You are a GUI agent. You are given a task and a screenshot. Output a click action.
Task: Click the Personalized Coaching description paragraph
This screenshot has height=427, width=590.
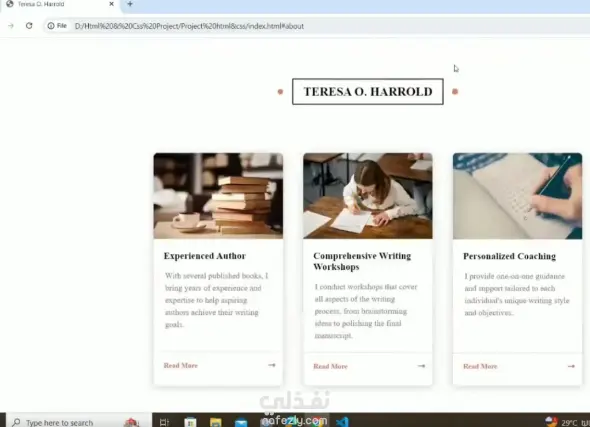click(x=517, y=294)
